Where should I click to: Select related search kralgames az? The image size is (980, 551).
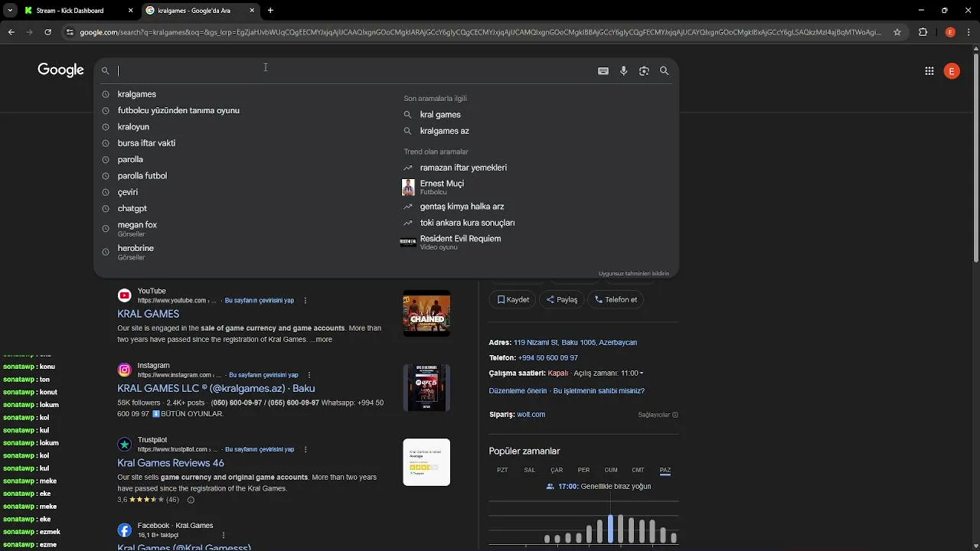444,131
